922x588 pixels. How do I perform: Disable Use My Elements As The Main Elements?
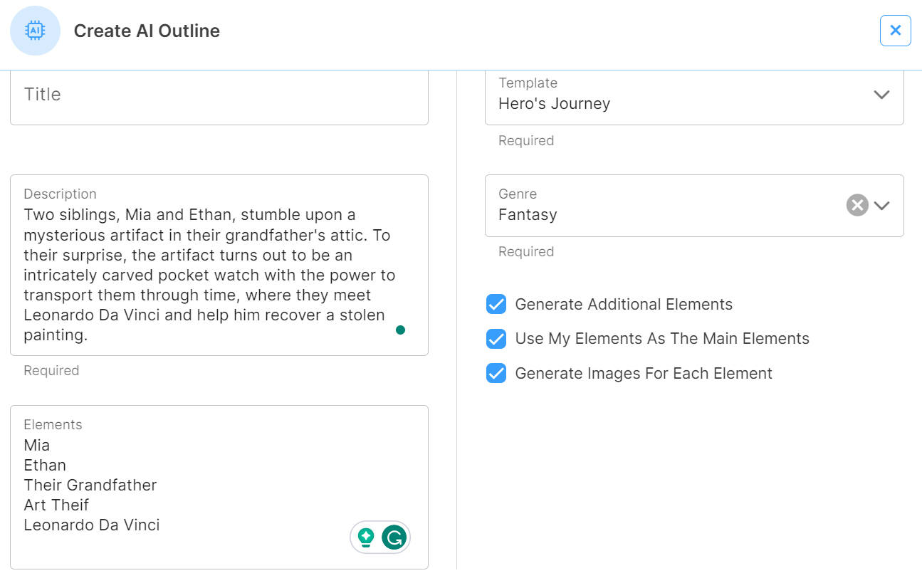click(496, 339)
